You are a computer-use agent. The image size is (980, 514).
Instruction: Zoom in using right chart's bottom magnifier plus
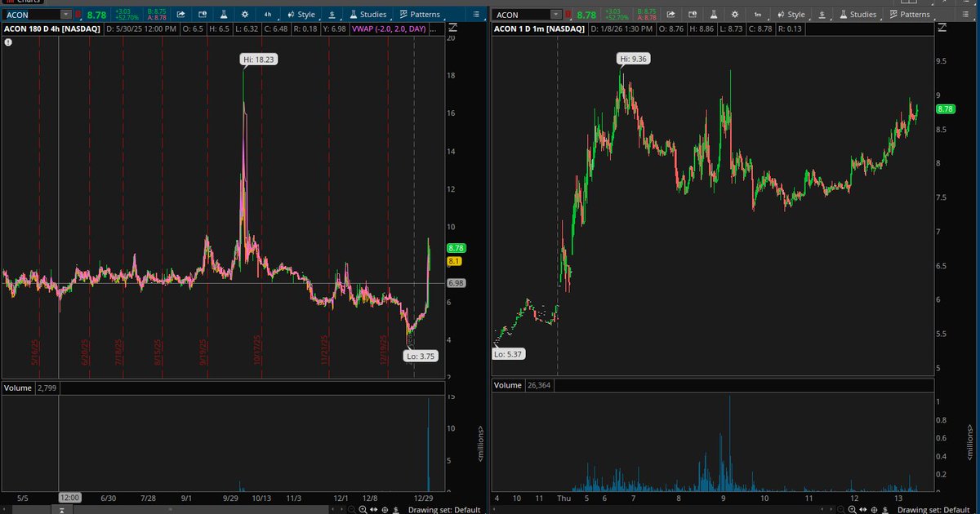click(x=852, y=507)
